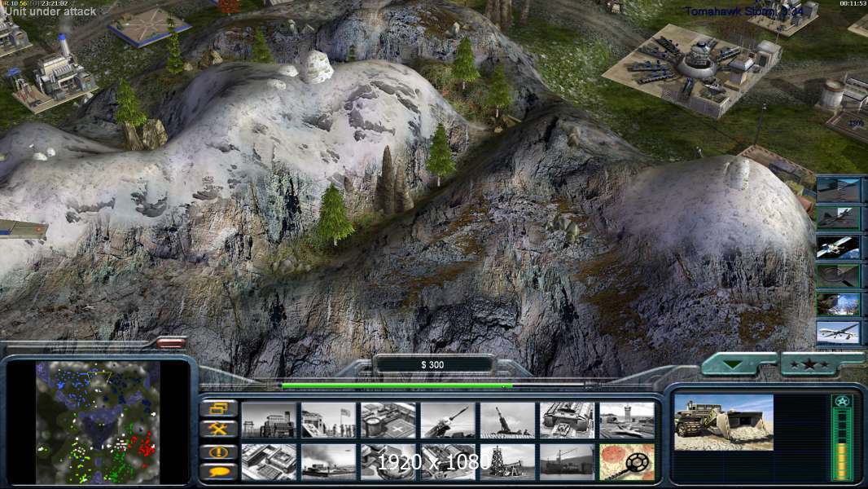Click the red cluster on the minimap
The height and width of the screenshot is (489, 868).
click(146, 447)
